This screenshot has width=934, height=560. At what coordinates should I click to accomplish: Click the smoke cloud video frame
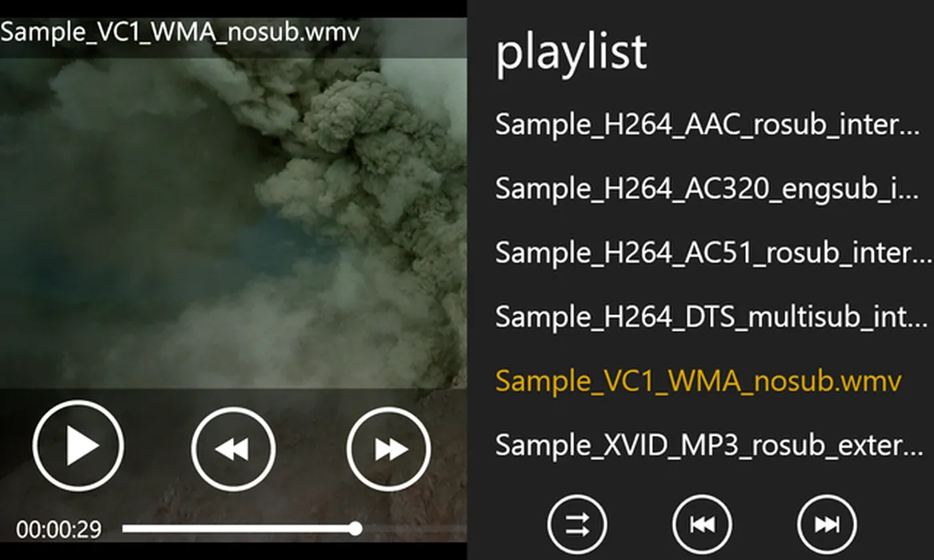(234, 223)
